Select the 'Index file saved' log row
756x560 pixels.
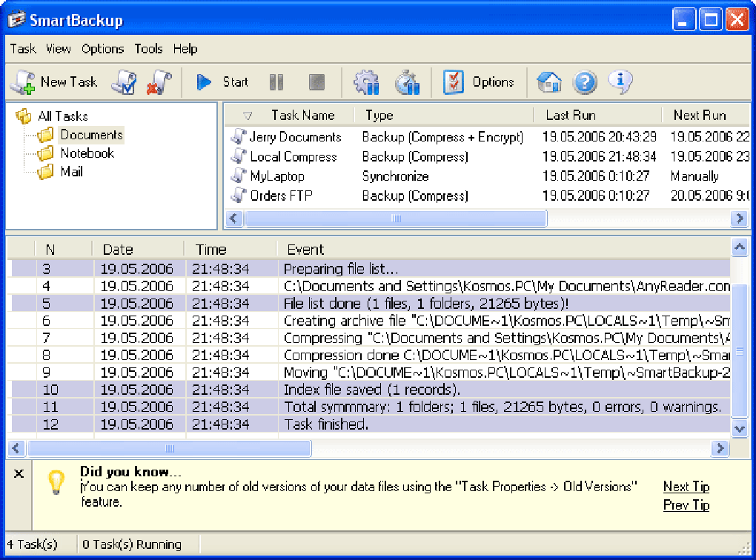pos(369,390)
